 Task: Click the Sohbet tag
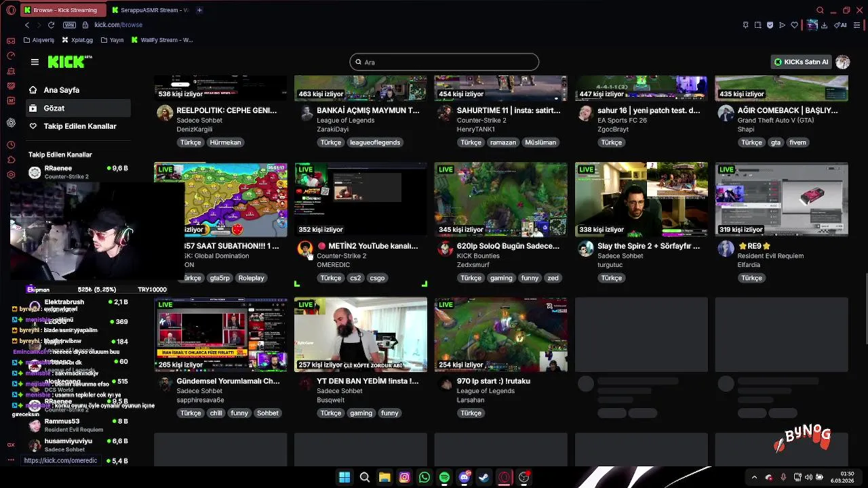267,413
